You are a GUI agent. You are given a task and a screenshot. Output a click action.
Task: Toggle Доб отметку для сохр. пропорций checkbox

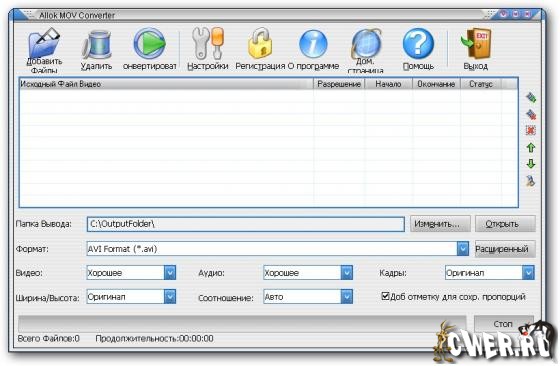(385, 296)
